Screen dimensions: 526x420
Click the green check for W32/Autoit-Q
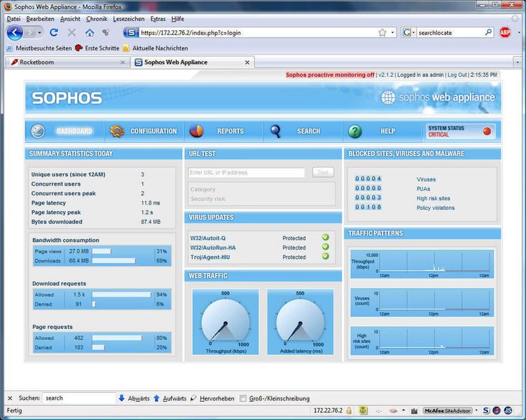click(326, 237)
